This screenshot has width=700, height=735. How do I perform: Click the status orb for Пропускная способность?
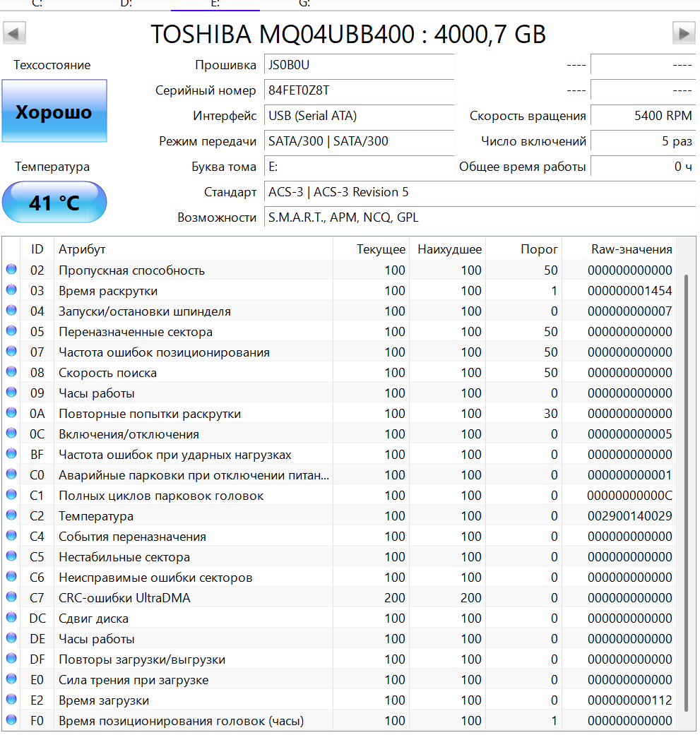(11, 270)
